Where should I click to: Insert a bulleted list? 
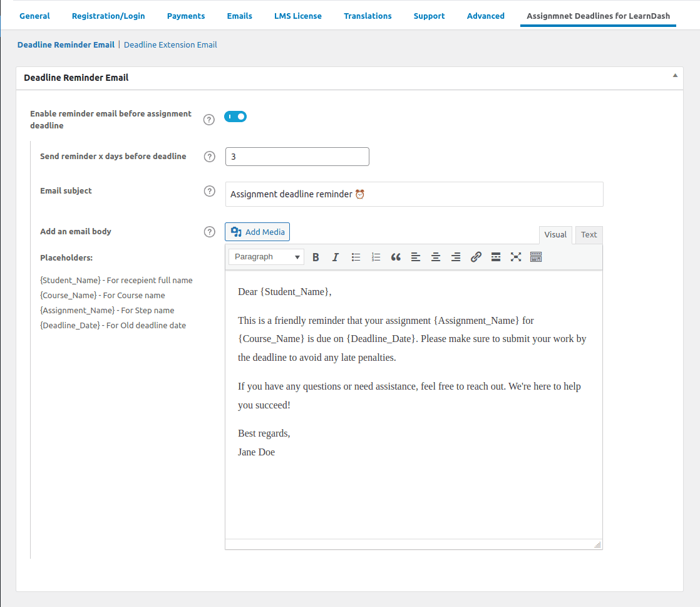(x=356, y=257)
